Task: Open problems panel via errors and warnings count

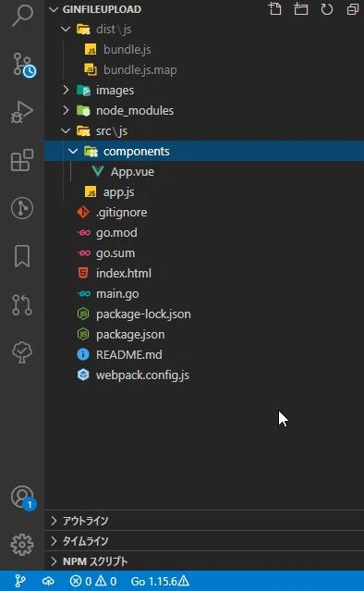Action: (93, 581)
